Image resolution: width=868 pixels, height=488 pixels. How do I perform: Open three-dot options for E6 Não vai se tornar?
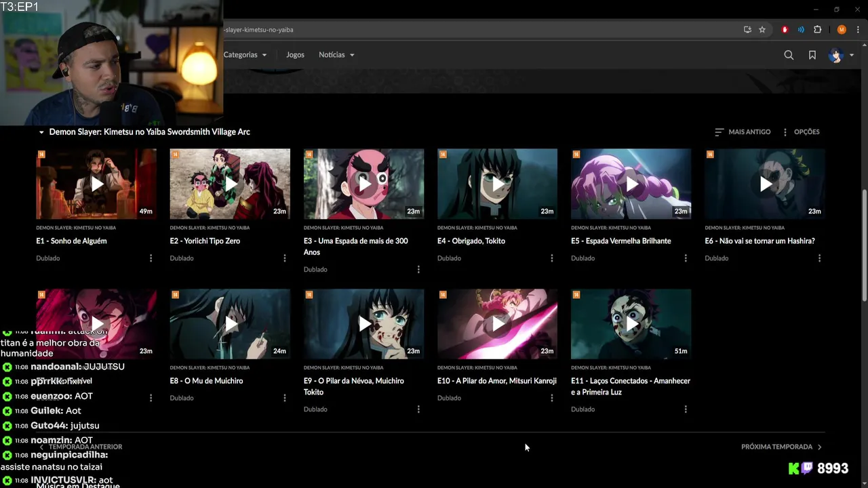tap(820, 258)
